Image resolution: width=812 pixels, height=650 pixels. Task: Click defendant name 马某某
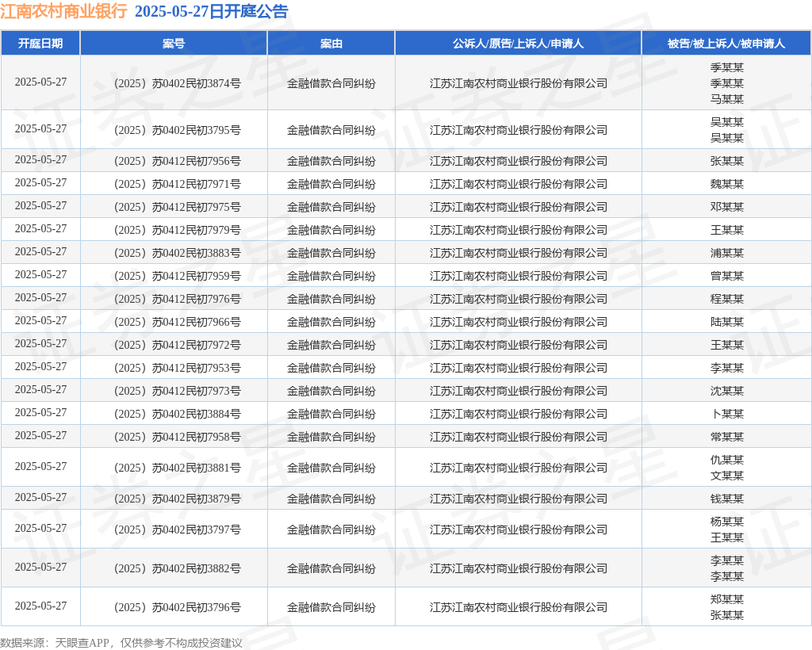[726, 99]
